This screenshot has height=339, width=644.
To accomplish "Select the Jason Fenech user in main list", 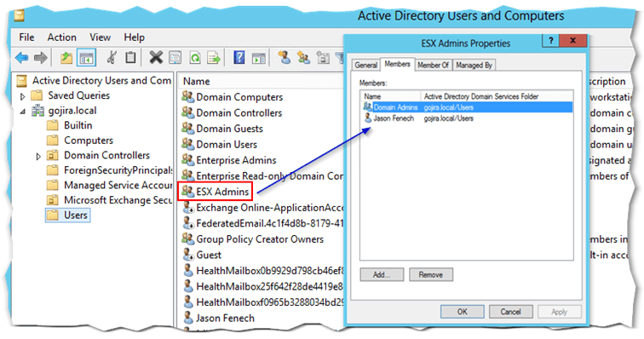I will [x=225, y=318].
